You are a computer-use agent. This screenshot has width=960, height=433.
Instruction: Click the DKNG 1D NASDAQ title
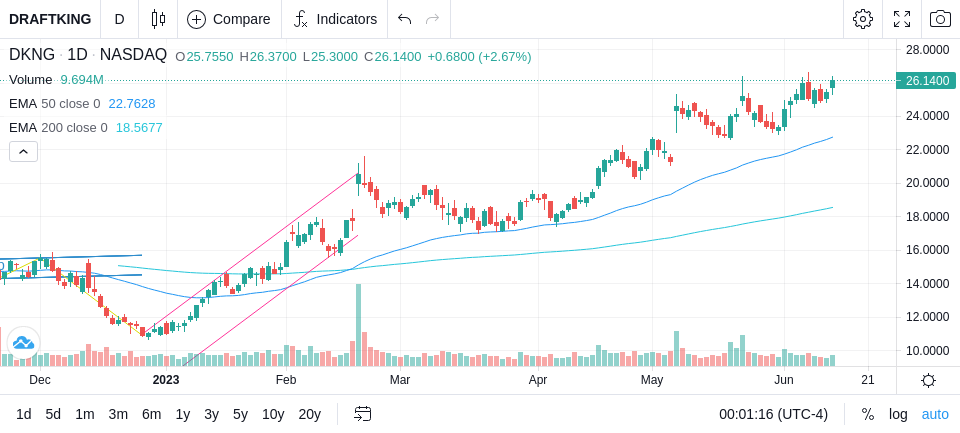click(88, 55)
